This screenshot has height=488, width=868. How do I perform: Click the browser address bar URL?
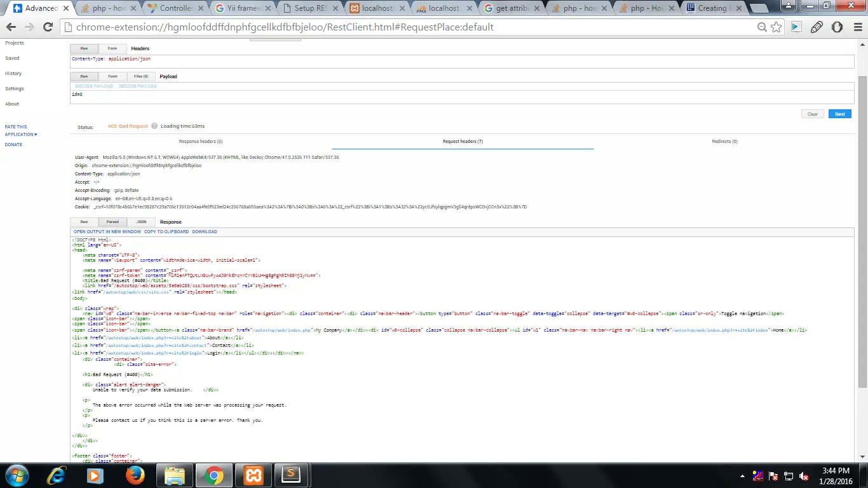click(285, 27)
